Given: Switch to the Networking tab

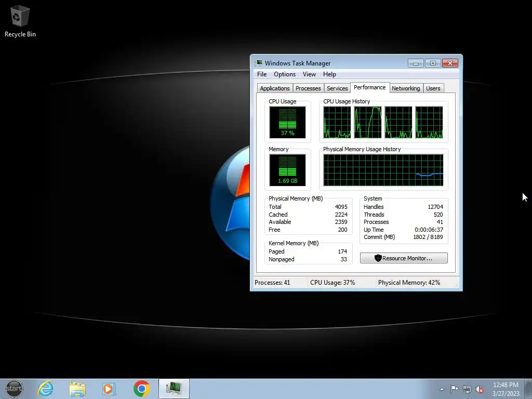Looking at the screenshot, I should coord(406,88).
